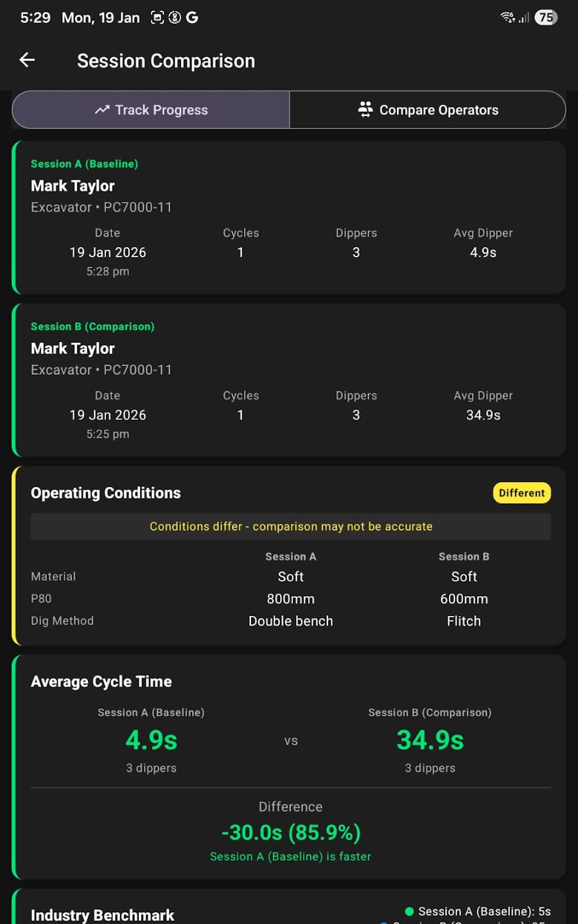Switch to the Compare Operators tab
578x924 pixels.
point(428,110)
